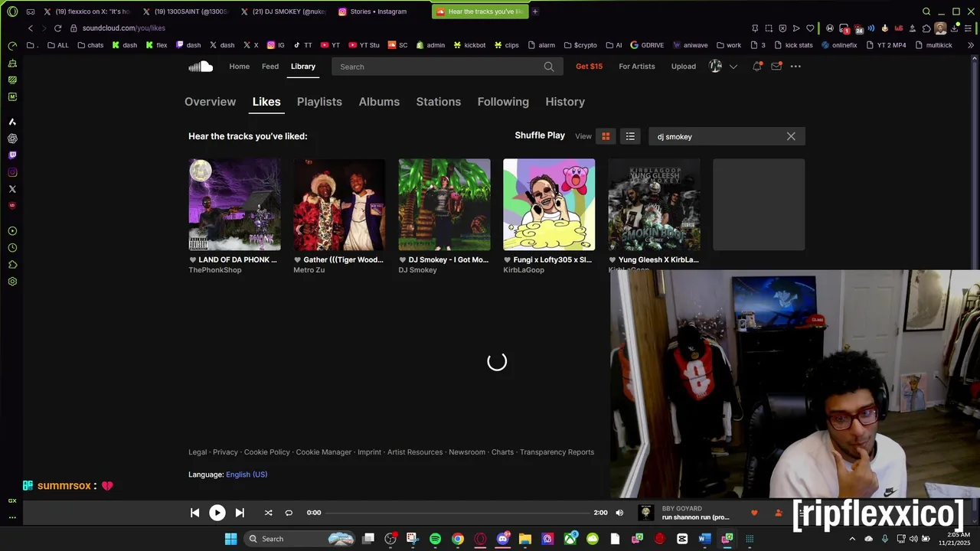Switch to the Playlists tab
The image size is (980, 551).
(319, 102)
